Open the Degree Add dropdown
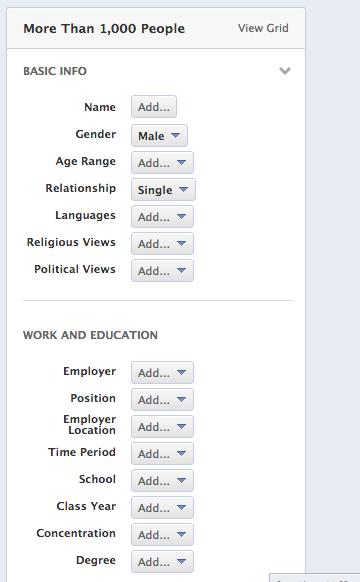Image resolution: width=360 pixels, height=582 pixels. pyautogui.click(x=162, y=562)
